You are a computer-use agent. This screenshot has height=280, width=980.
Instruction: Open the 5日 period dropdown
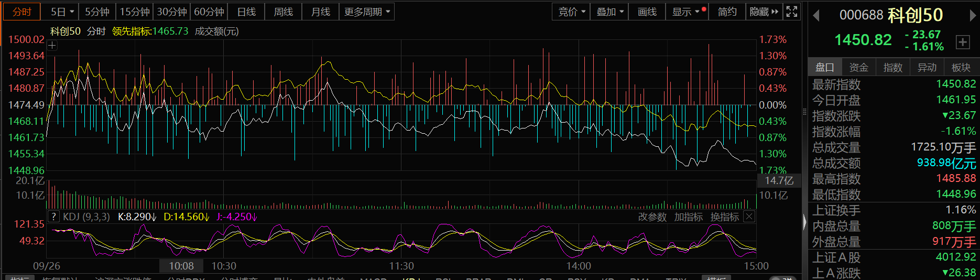click(x=62, y=12)
